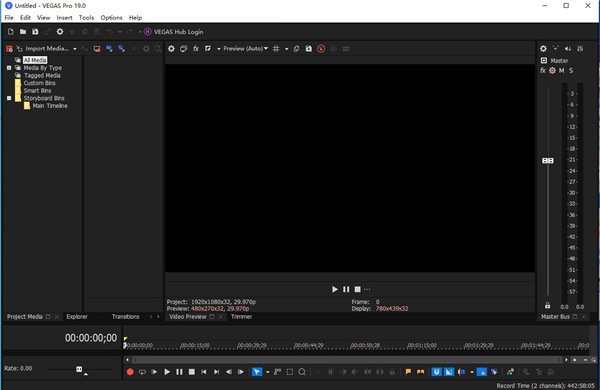Toggle Loop Playback in transport bar
Screen dimensions: 600x390
pos(142,372)
